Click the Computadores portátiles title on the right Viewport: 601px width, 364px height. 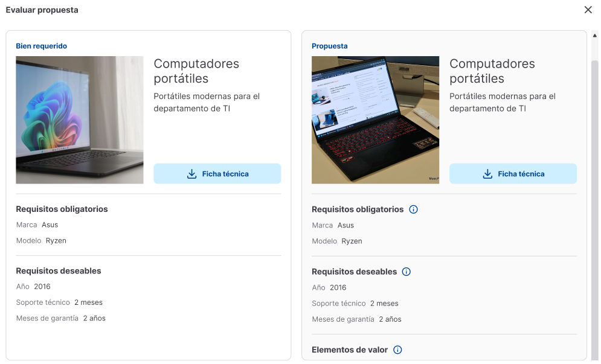[x=492, y=71]
